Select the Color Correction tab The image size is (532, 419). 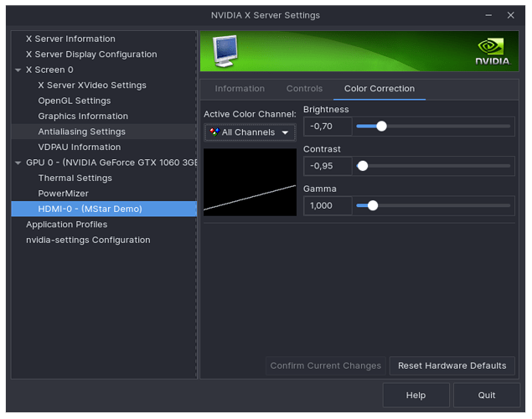pyautogui.click(x=380, y=89)
